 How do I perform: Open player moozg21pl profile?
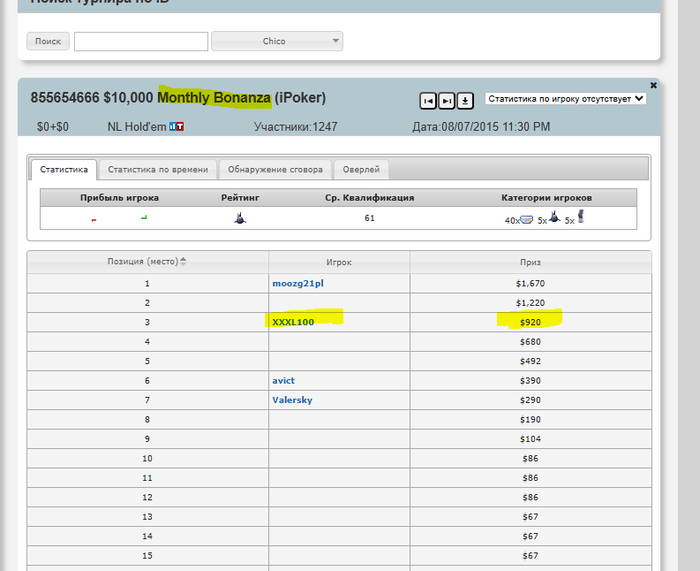(x=298, y=283)
